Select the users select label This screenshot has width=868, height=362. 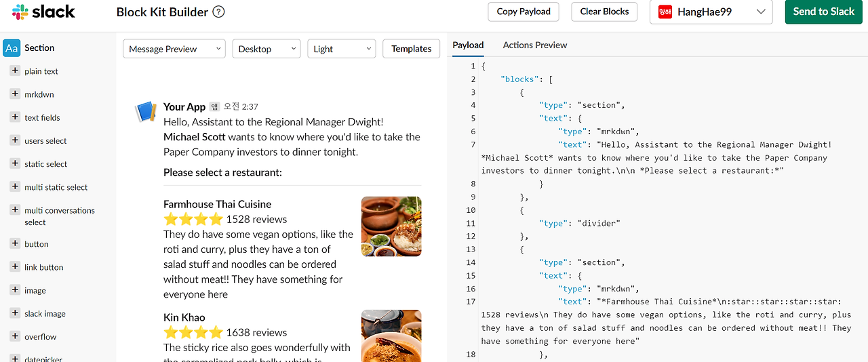pos(45,141)
